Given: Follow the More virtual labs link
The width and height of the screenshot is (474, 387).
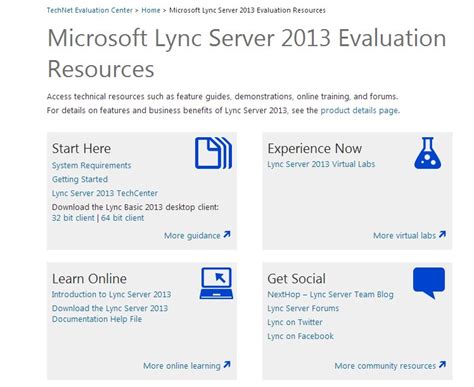Looking at the screenshot, I should [x=404, y=236].
